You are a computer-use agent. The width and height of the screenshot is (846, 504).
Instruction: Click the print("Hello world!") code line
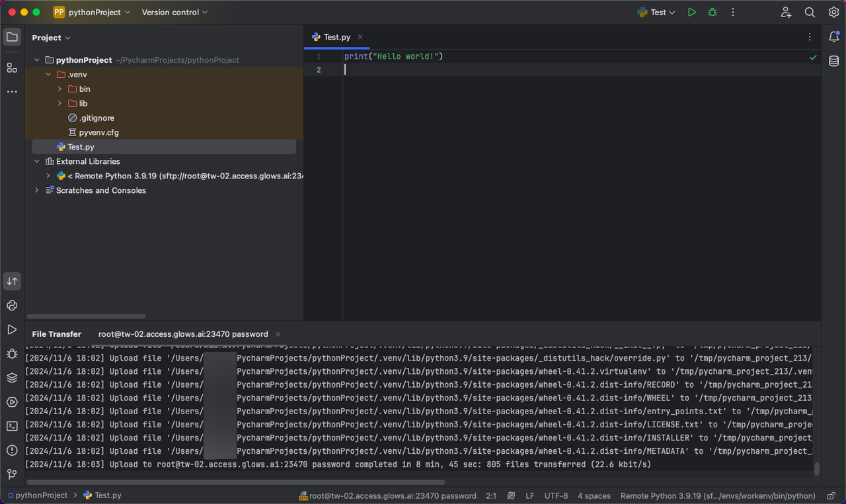pos(393,57)
